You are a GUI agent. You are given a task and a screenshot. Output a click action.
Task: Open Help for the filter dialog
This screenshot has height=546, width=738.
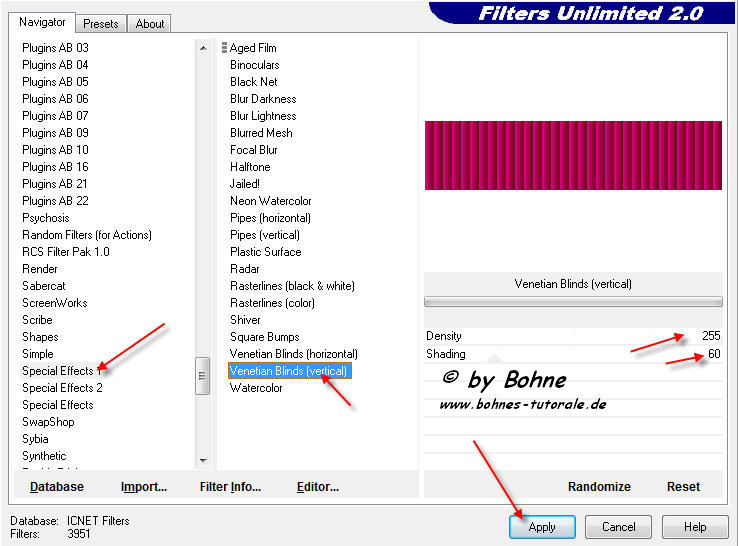pos(695,526)
